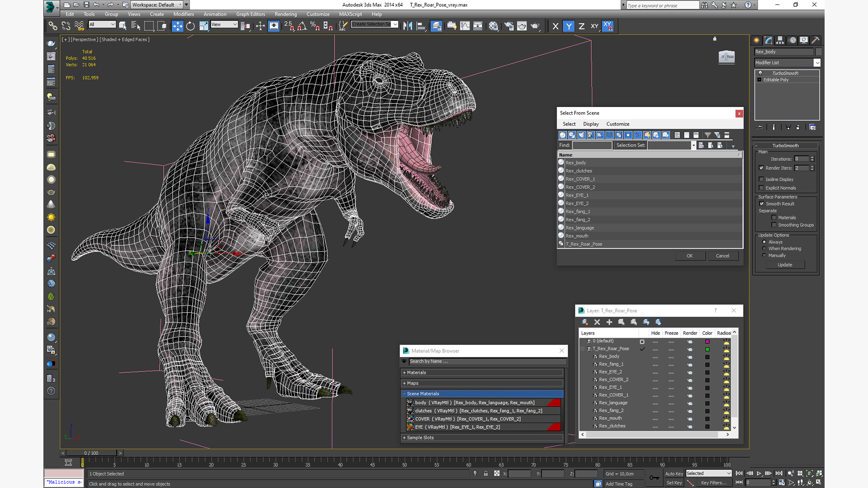Open the Hierarchy command panel tab
The width and height of the screenshot is (868, 488).
[x=780, y=40]
